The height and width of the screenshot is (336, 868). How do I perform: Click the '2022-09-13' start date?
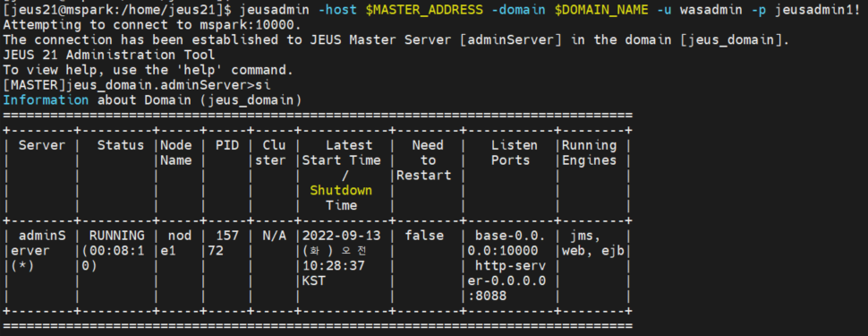(342, 235)
